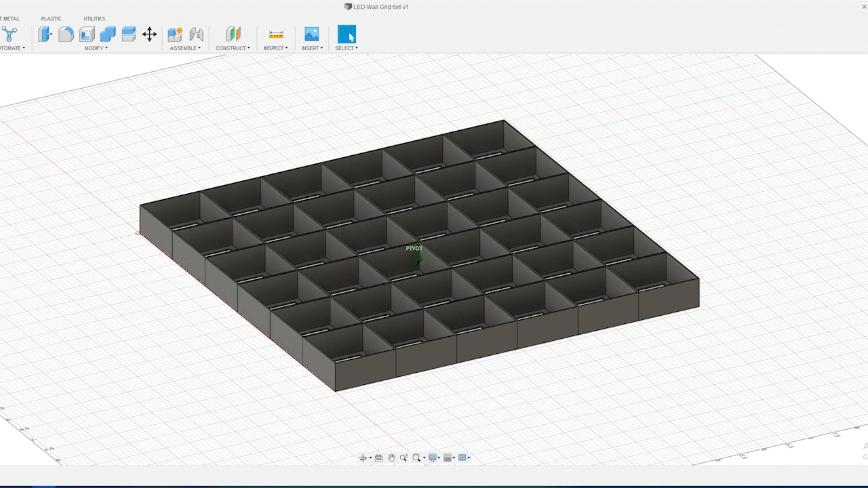Open the Measure tool under Inspect
Screen dimensions: 868x488
click(275, 34)
